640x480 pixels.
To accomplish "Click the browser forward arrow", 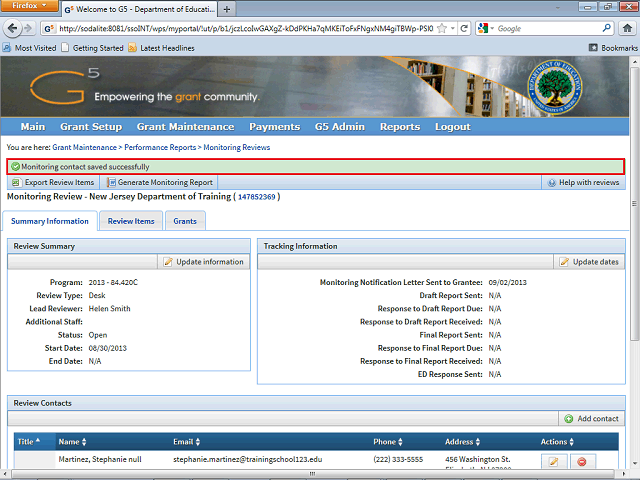I will pos(28,28).
